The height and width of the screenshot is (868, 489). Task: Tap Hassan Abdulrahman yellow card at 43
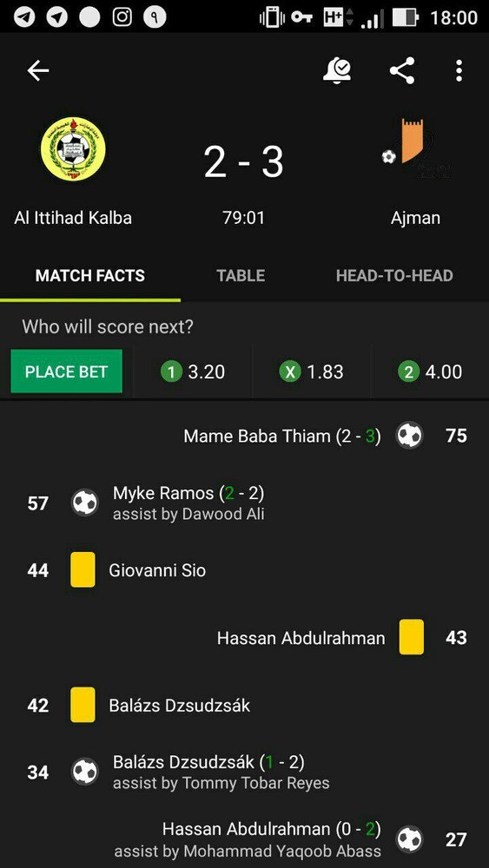[412, 637]
